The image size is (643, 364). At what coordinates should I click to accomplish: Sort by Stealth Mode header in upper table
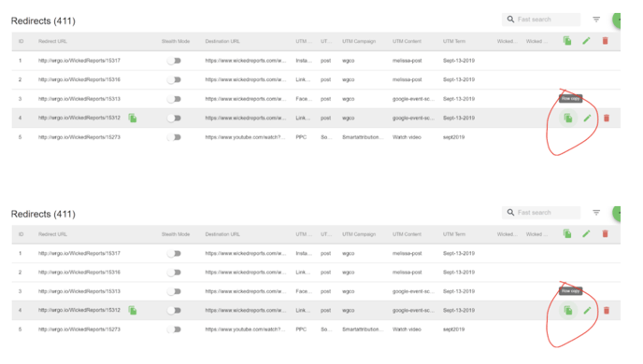click(176, 41)
